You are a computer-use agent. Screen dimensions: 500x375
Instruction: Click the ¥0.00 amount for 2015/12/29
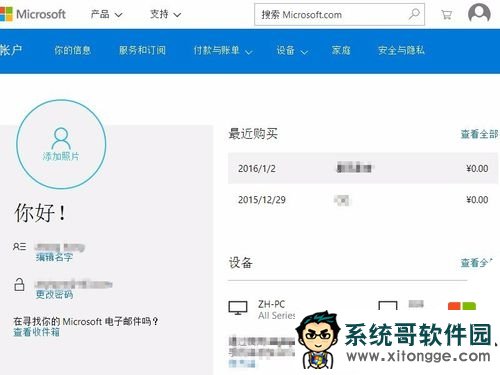click(x=477, y=200)
